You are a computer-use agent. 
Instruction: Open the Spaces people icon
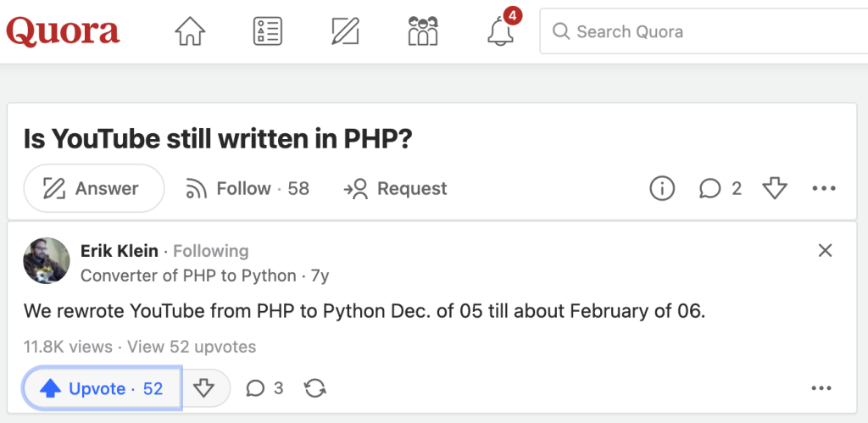click(422, 32)
